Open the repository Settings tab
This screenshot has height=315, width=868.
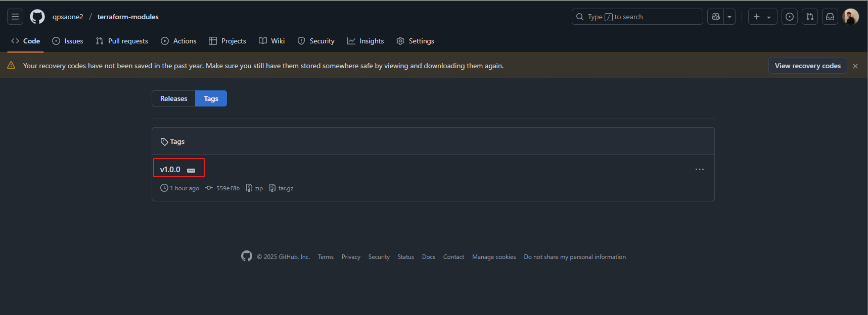point(415,41)
